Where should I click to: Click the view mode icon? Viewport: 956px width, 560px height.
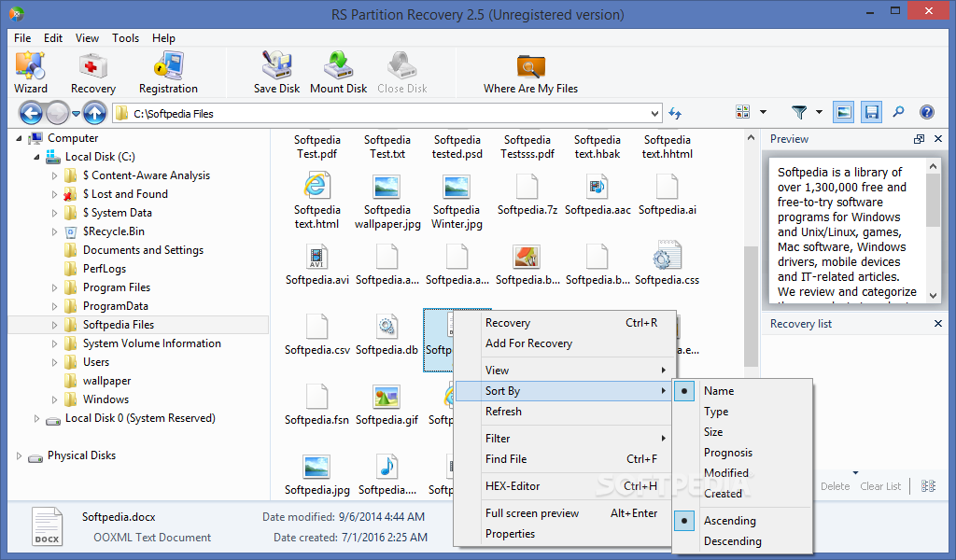tap(742, 112)
